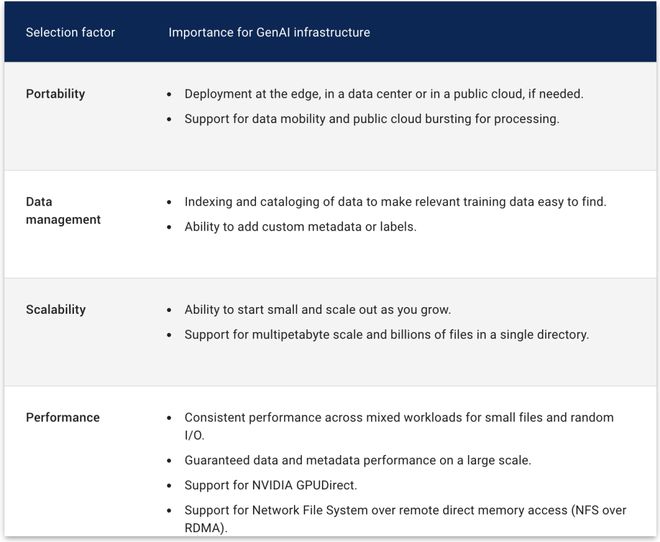This screenshot has width=660, height=542.
Task: Select the "Performance" row label
Action: point(62,417)
